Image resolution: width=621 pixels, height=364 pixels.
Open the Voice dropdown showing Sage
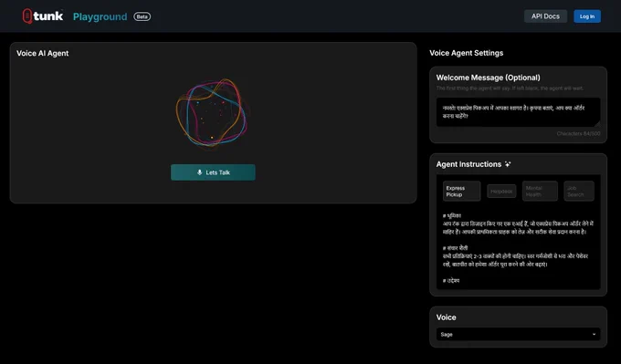(x=518, y=334)
